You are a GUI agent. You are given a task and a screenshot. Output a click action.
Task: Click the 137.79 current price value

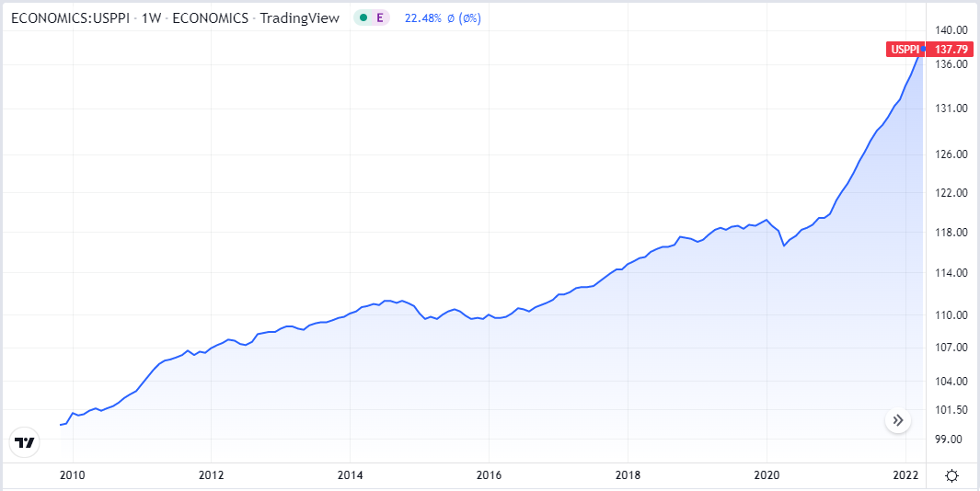coord(949,49)
